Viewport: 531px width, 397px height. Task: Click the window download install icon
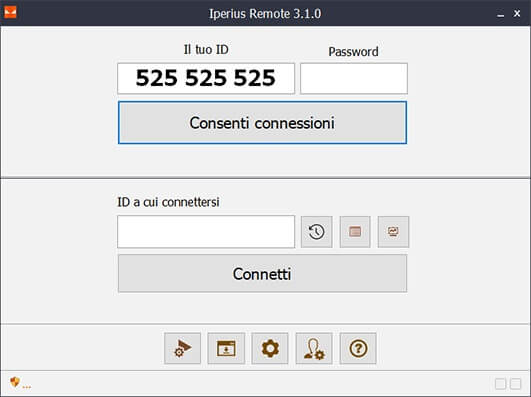pyautogui.click(x=226, y=348)
